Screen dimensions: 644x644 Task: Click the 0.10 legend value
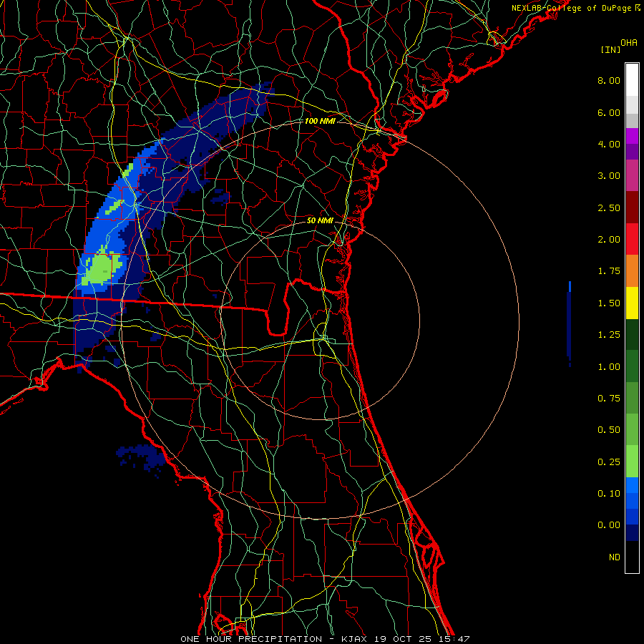[x=609, y=494]
